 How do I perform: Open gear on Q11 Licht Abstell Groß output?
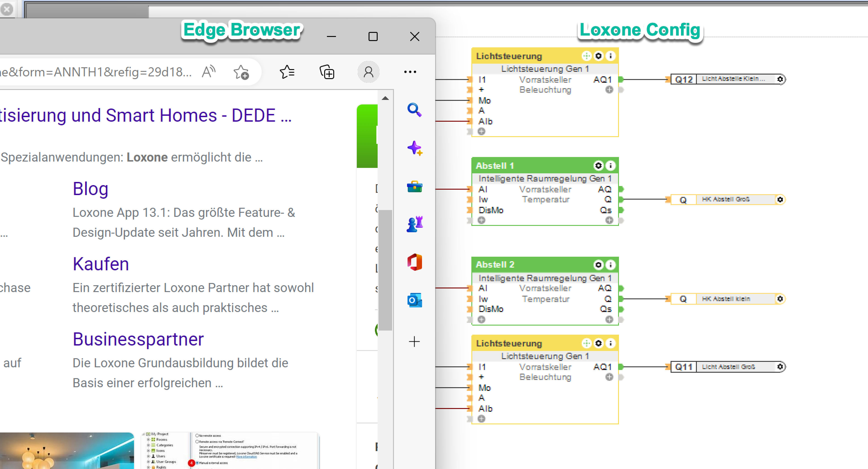click(x=780, y=367)
